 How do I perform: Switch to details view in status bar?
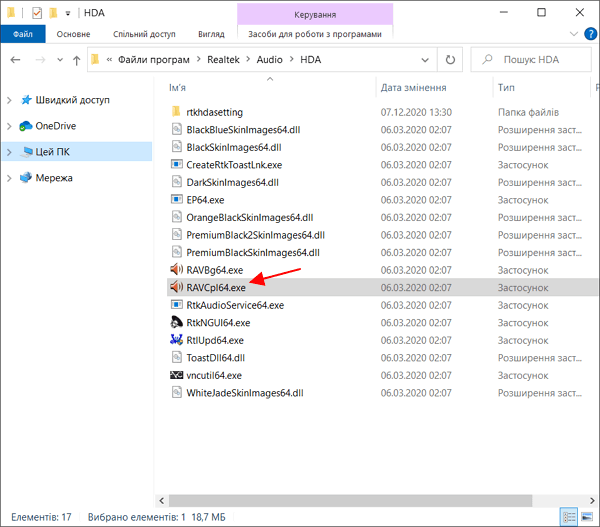click(569, 517)
